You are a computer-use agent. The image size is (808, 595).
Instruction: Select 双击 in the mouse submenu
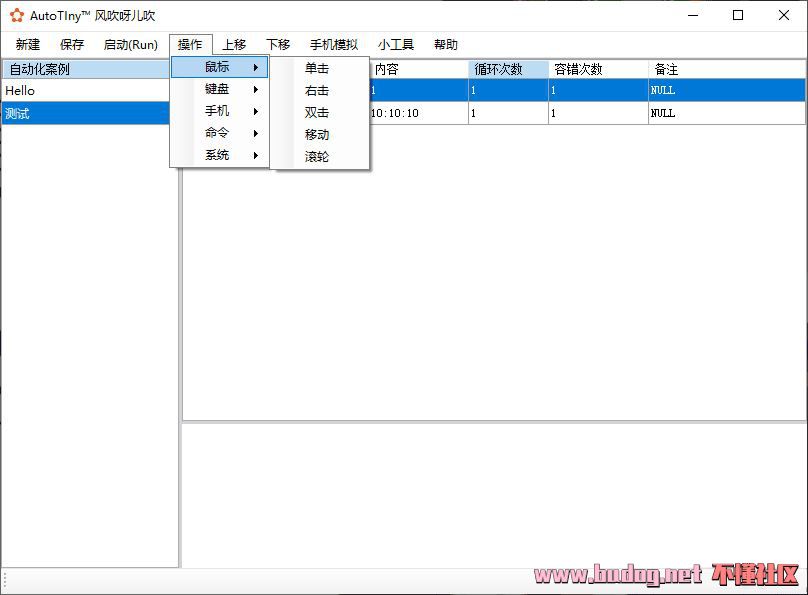[317, 113]
